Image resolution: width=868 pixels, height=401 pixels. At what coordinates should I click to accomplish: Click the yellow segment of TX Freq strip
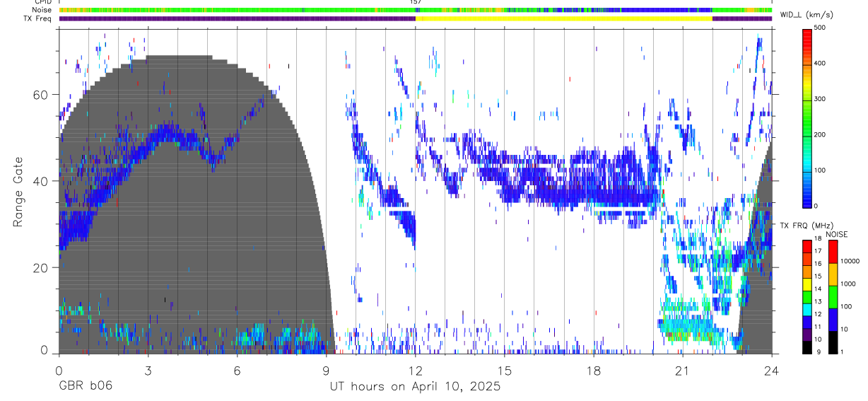[564, 18]
